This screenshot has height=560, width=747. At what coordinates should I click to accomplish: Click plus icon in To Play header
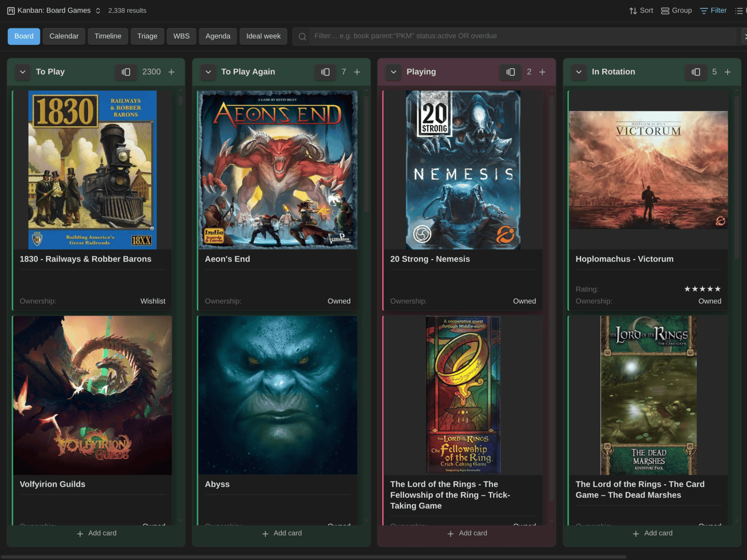[x=171, y=72]
